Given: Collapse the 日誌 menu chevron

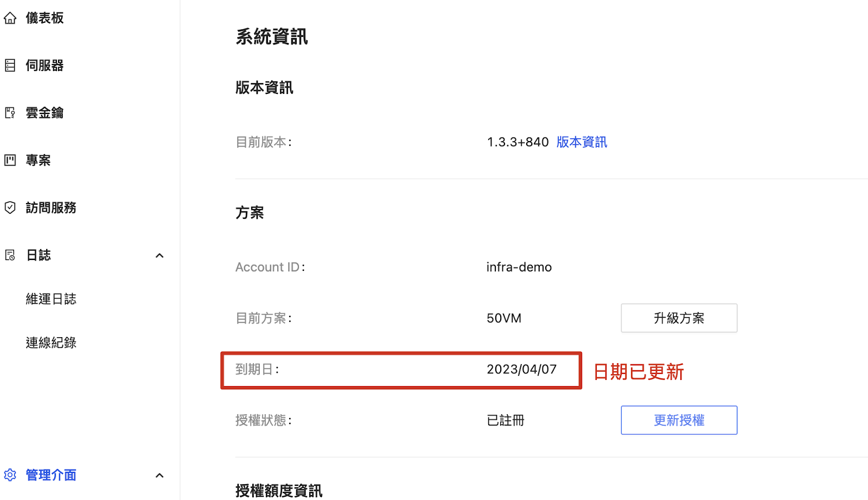Looking at the screenshot, I should [159, 256].
